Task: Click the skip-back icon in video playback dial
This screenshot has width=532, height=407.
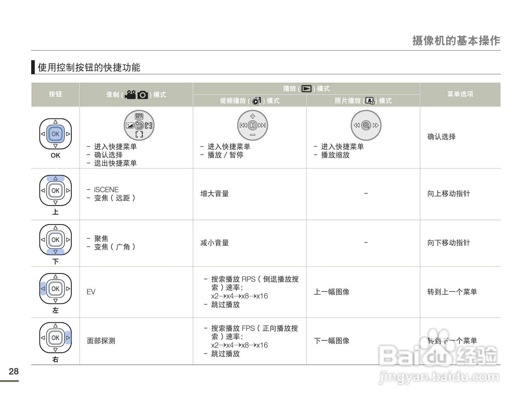Action: point(243,125)
